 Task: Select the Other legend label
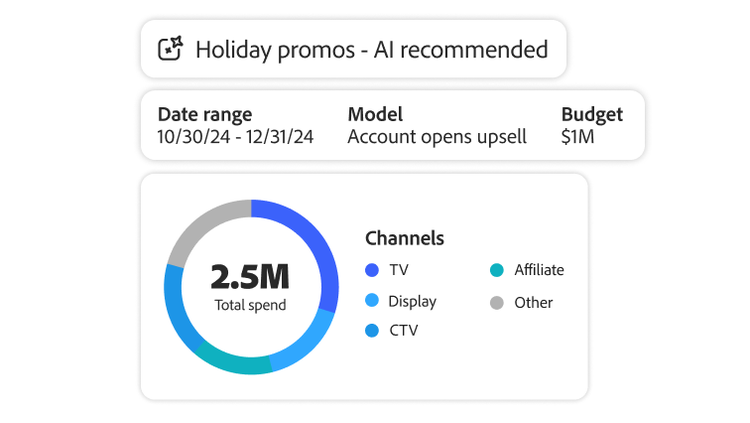533,302
